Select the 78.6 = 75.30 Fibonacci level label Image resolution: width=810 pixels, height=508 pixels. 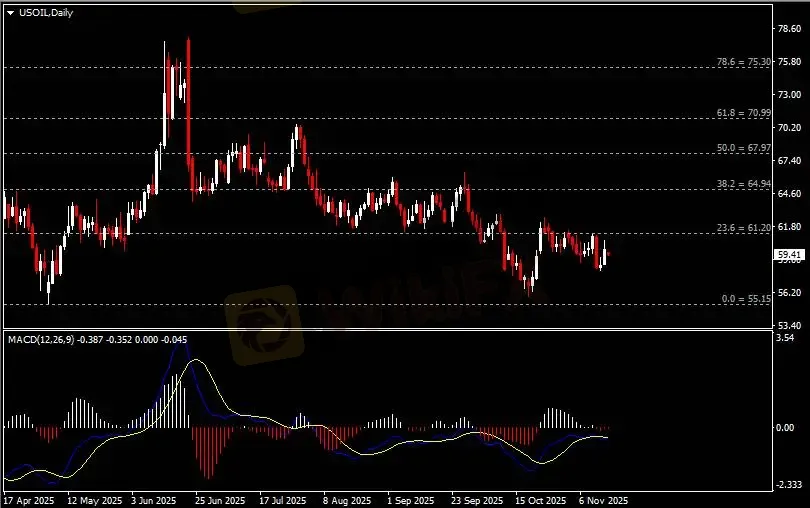(x=743, y=62)
